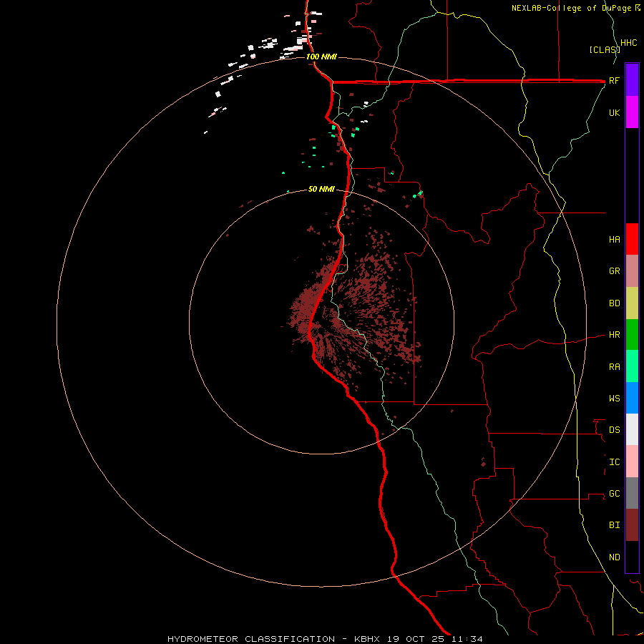Click the magenta UK legend color swatch
644x644 pixels.
[x=632, y=112]
